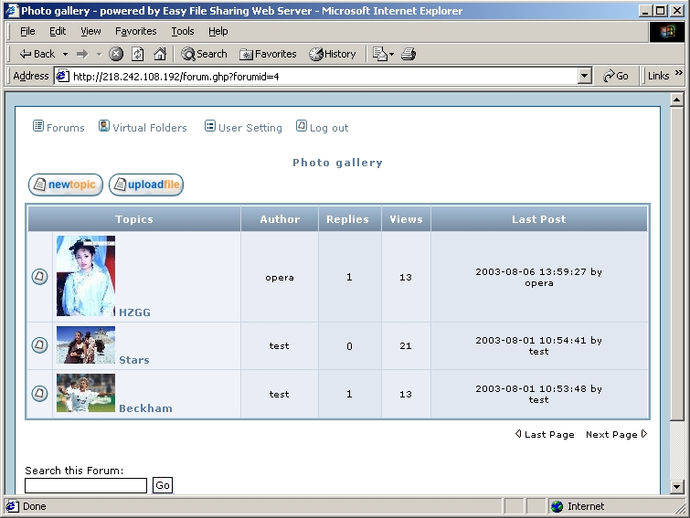Open the User Setting link

click(250, 128)
